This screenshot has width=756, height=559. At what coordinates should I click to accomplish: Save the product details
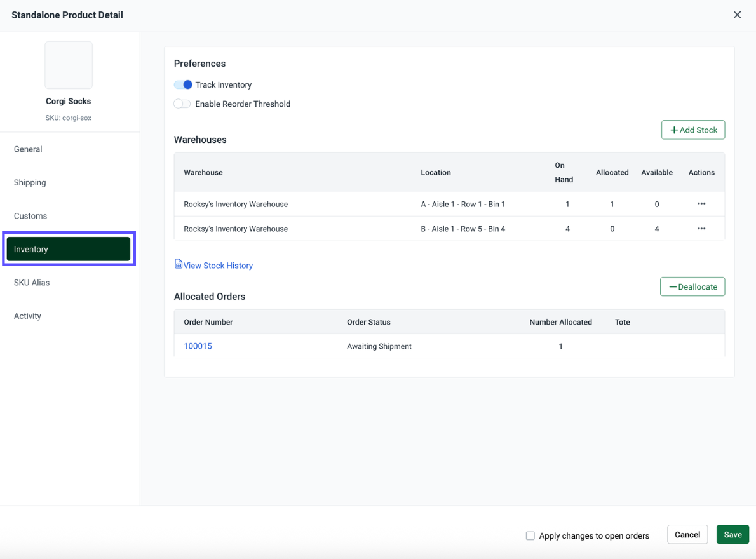pos(732,534)
